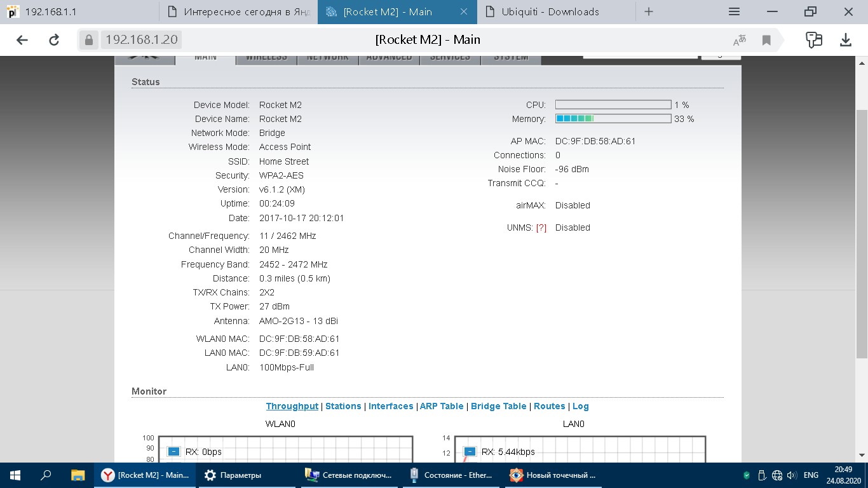This screenshot has height=488, width=868.
Task: Click the channel value 11 / 2462 MHz
Action: (287, 236)
